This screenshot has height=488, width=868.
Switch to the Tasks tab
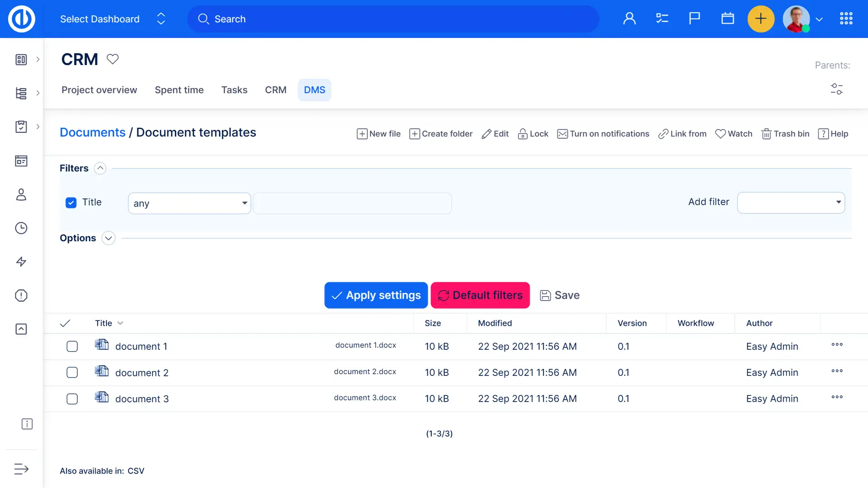point(234,90)
